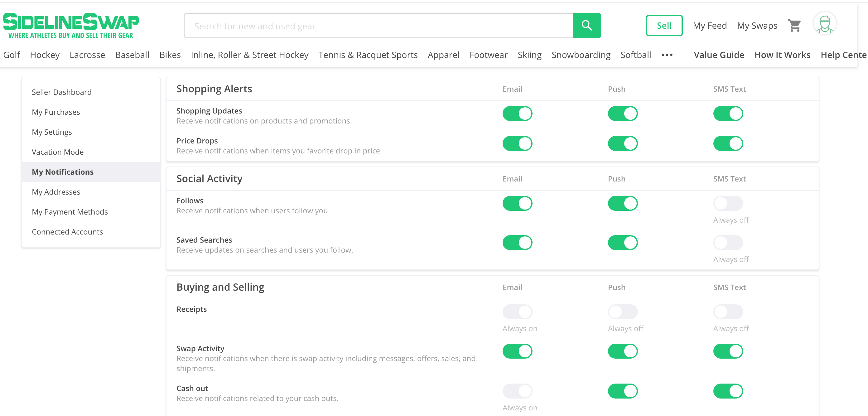Select the Softball category
The width and height of the screenshot is (868, 416).
click(x=635, y=55)
